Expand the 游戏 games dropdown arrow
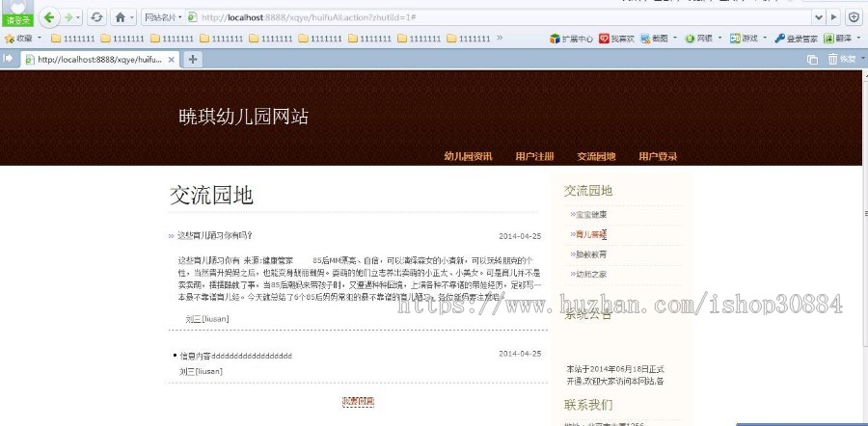 tap(765, 39)
